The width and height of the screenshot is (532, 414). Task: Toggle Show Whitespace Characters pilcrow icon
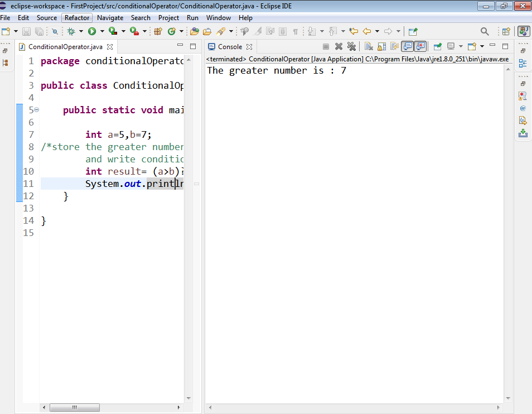pyautogui.click(x=296, y=32)
